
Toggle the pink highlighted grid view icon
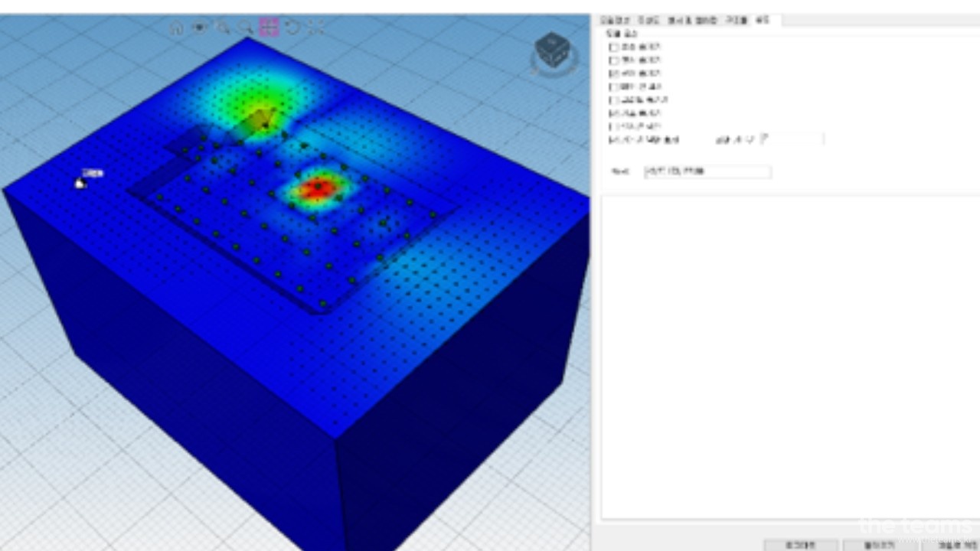pyautogui.click(x=269, y=28)
